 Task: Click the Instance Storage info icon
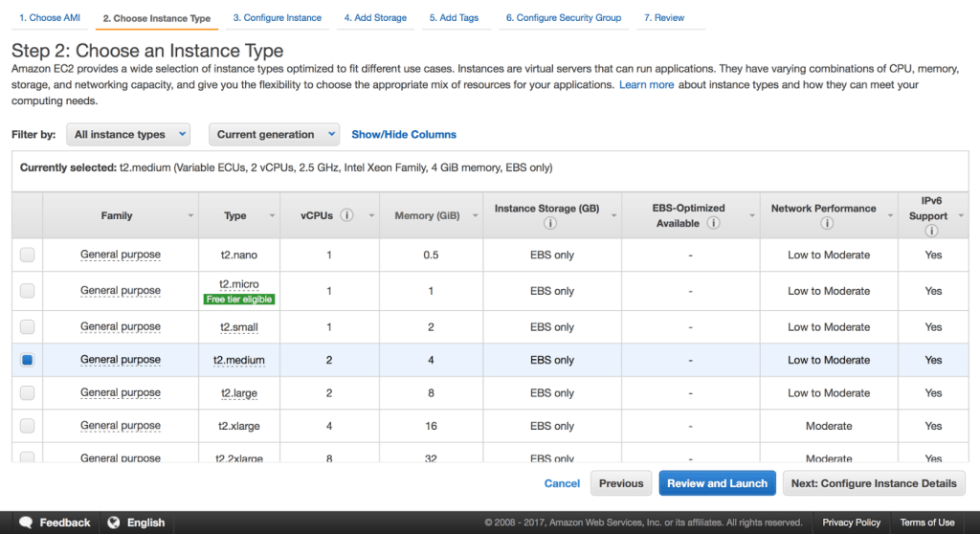[550, 223]
